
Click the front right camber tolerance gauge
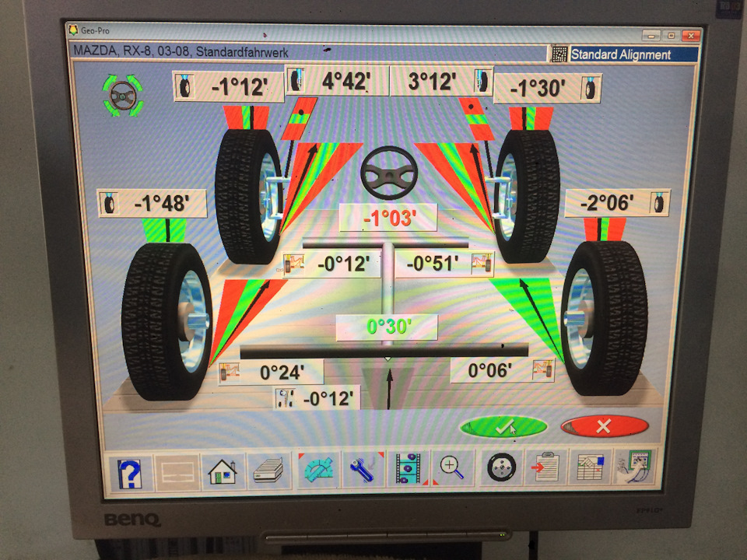(x=531, y=118)
